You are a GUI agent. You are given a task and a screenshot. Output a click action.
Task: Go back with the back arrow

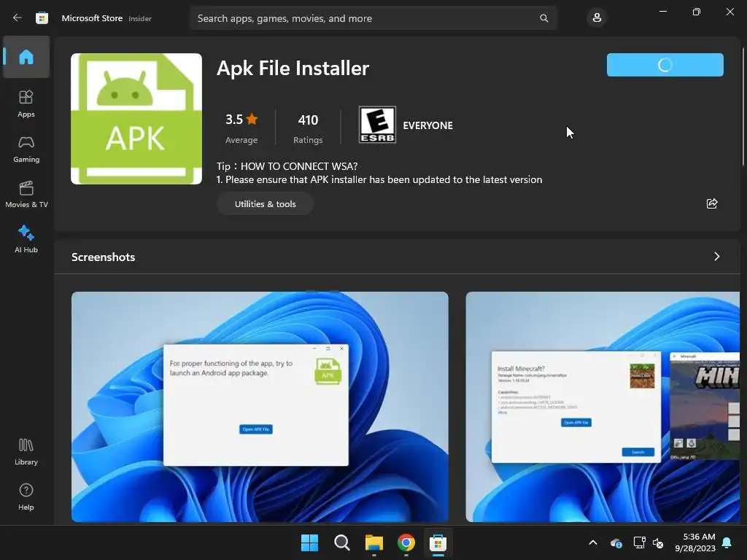coord(18,18)
